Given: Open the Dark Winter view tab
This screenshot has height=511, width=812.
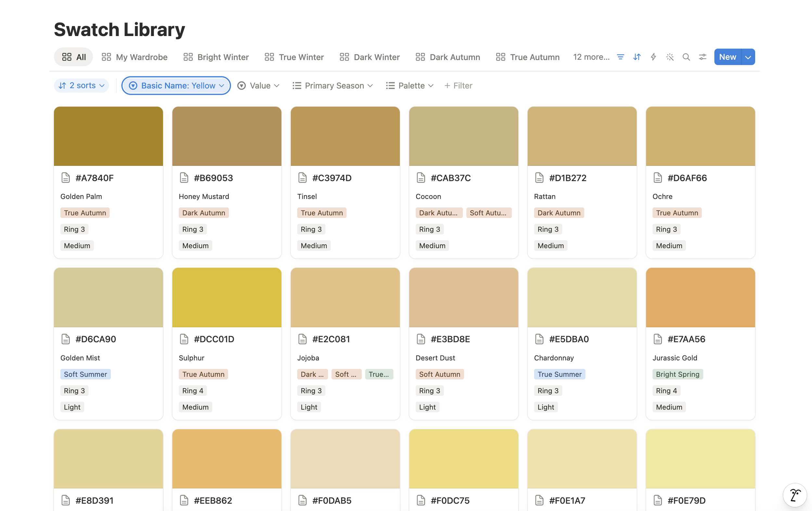Looking at the screenshot, I should (x=370, y=57).
